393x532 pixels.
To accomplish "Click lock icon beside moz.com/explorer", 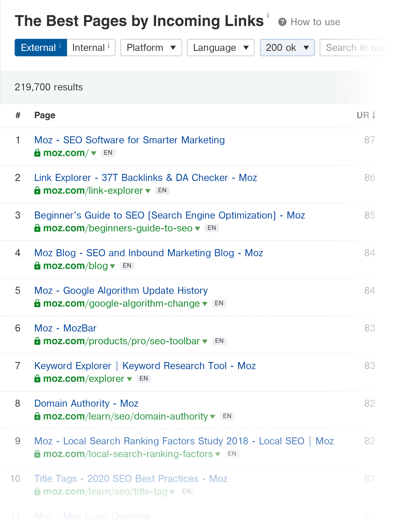I will [37, 378].
